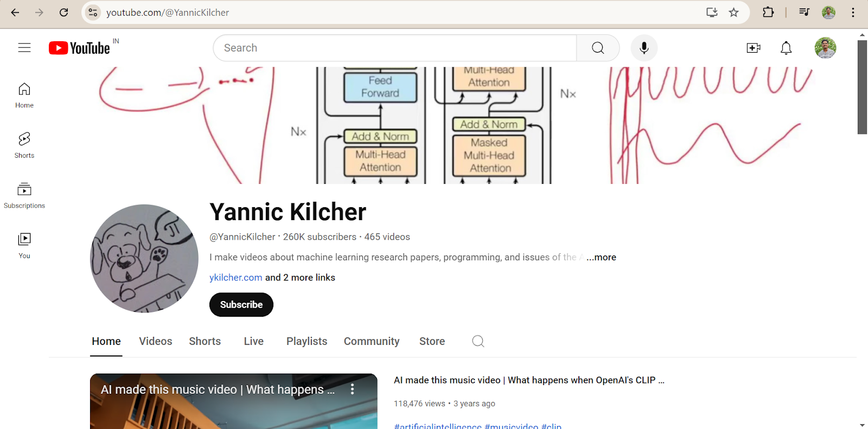Open media controls icon in browser toolbar
The width and height of the screenshot is (868, 429).
(804, 12)
